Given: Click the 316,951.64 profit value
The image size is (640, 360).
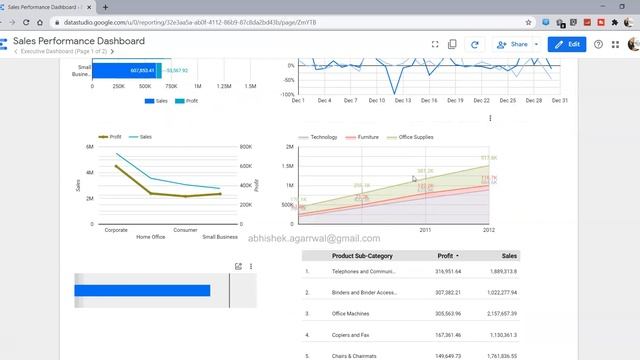Looking at the screenshot, I should pyautogui.click(x=448, y=271).
